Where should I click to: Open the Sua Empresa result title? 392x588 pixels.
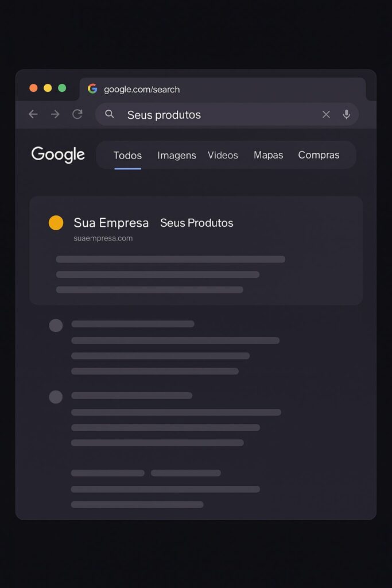[x=111, y=223]
